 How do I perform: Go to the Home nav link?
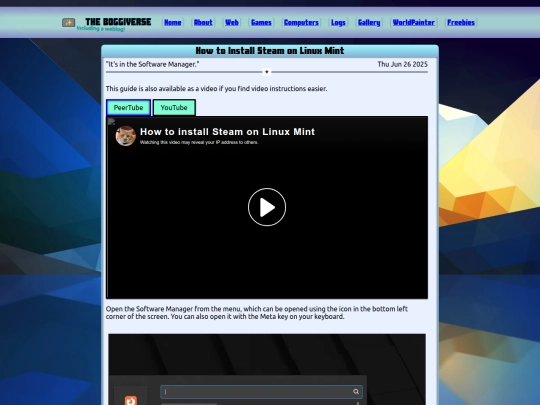173,22
